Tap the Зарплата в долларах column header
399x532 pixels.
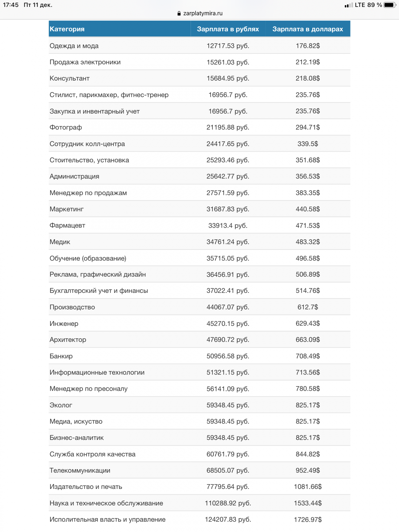tap(307, 29)
